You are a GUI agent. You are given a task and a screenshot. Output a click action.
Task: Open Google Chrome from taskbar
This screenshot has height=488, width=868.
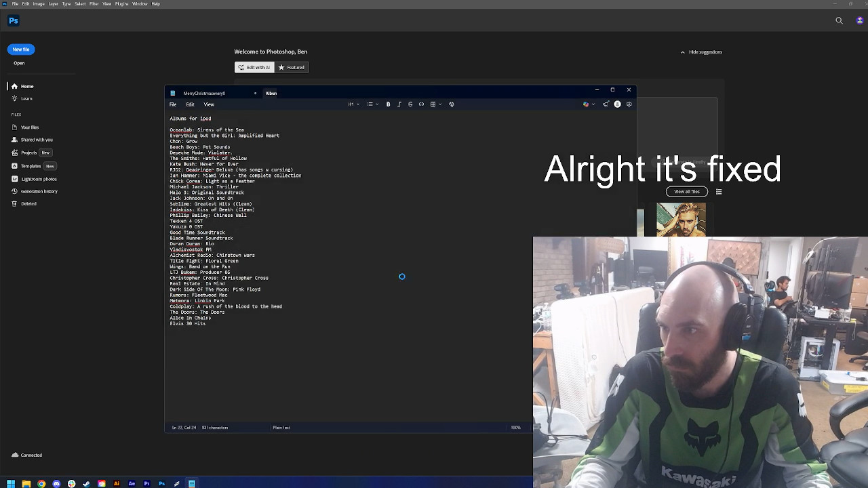pos(41,483)
